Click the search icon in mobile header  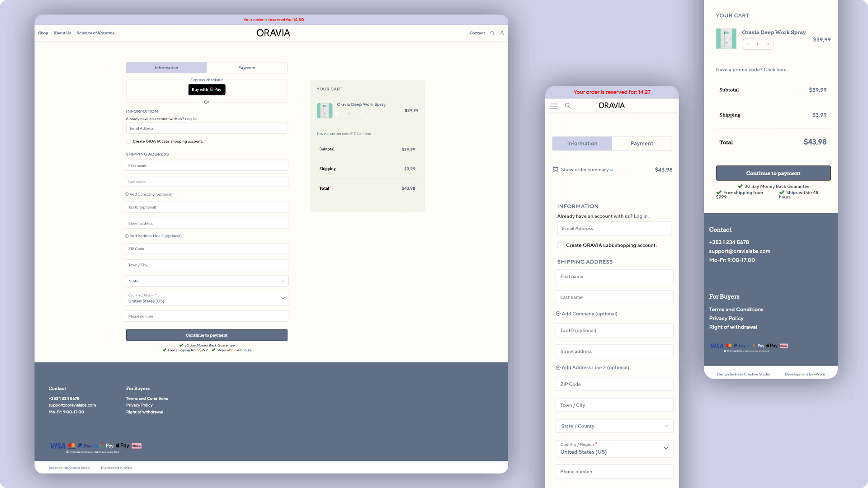(567, 105)
